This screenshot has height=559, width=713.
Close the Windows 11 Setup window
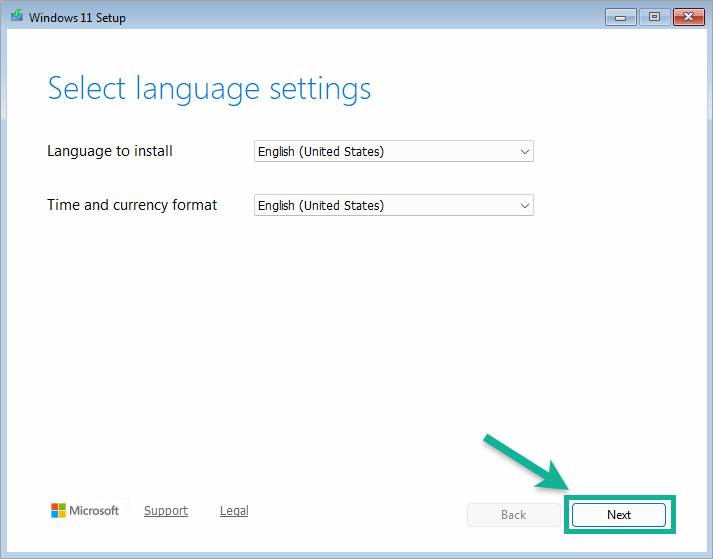pyautogui.click(x=688, y=17)
